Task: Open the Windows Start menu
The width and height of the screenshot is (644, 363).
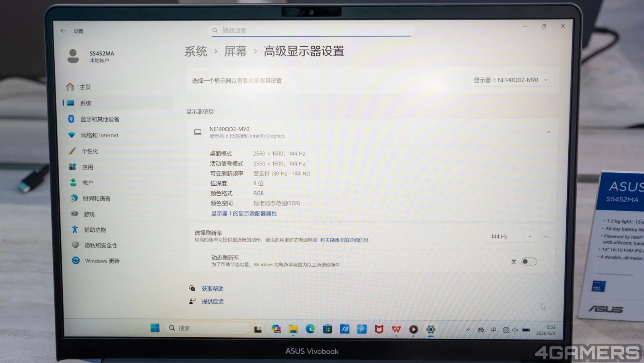Action: tap(155, 328)
